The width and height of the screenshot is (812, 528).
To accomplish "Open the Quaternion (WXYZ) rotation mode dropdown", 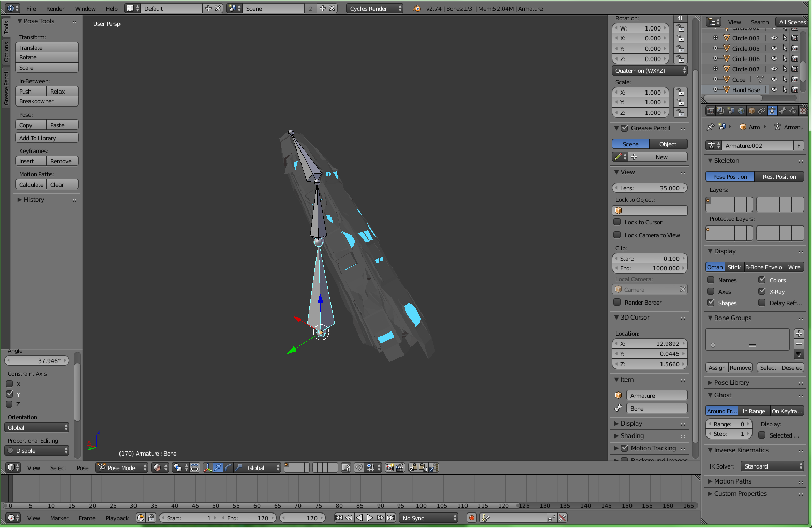I will click(x=650, y=71).
